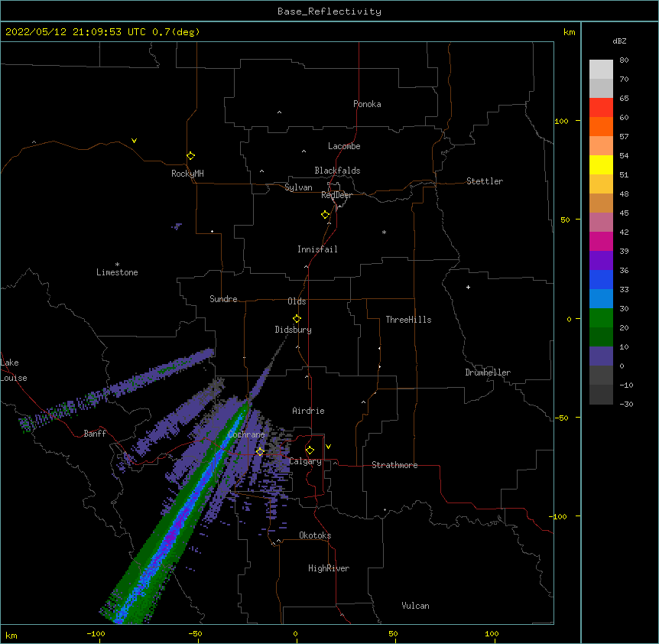Click the Didsbury town label

pyautogui.click(x=294, y=330)
